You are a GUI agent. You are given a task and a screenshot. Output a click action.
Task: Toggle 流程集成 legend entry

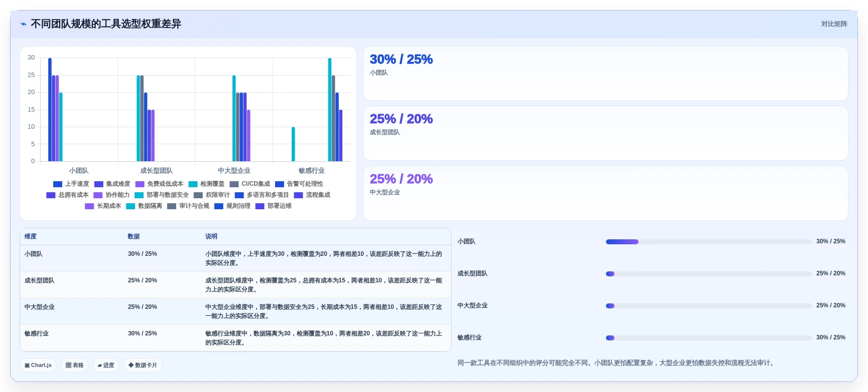(312, 195)
